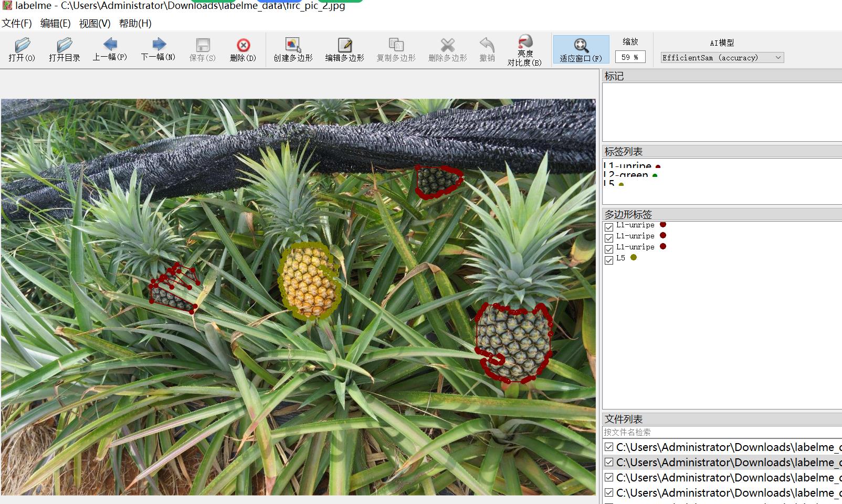Screen dimensions: 842x504
Task: Open the 帮助(H) menu
Action: point(135,23)
